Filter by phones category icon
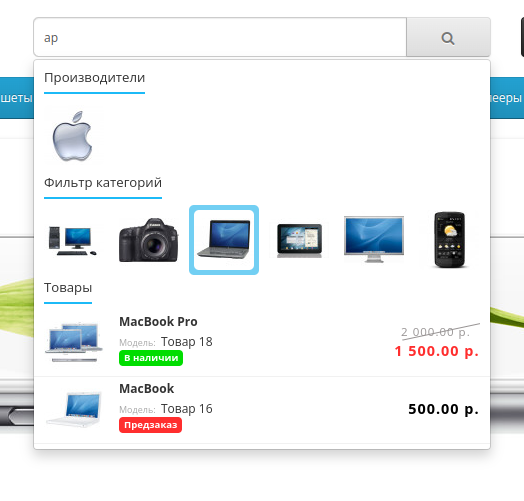Image resolution: width=524 pixels, height=501 pixels. (449, 240)
